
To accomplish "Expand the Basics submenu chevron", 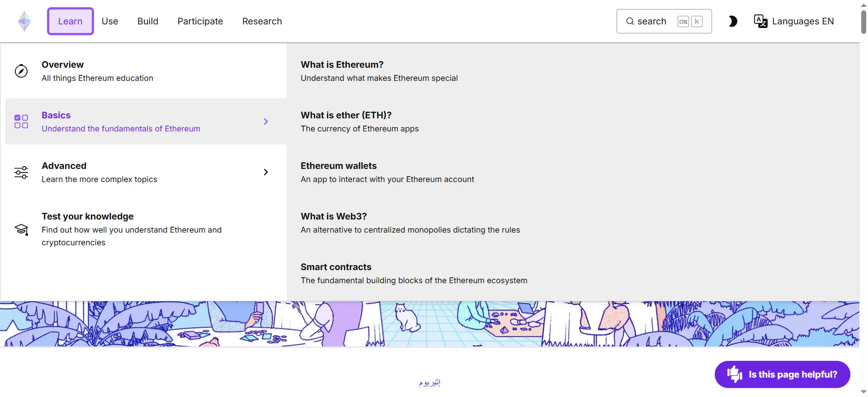I will (266, 121).
